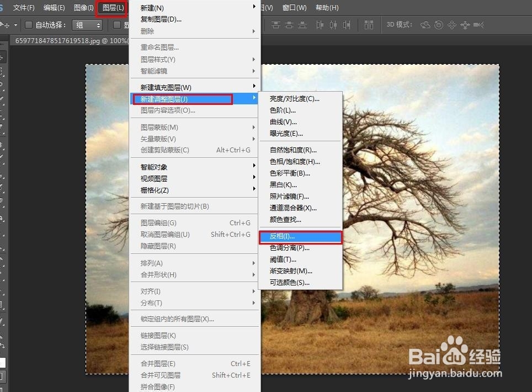Choose 反相(I)... adjustment layer

click(x=300, y=236)
